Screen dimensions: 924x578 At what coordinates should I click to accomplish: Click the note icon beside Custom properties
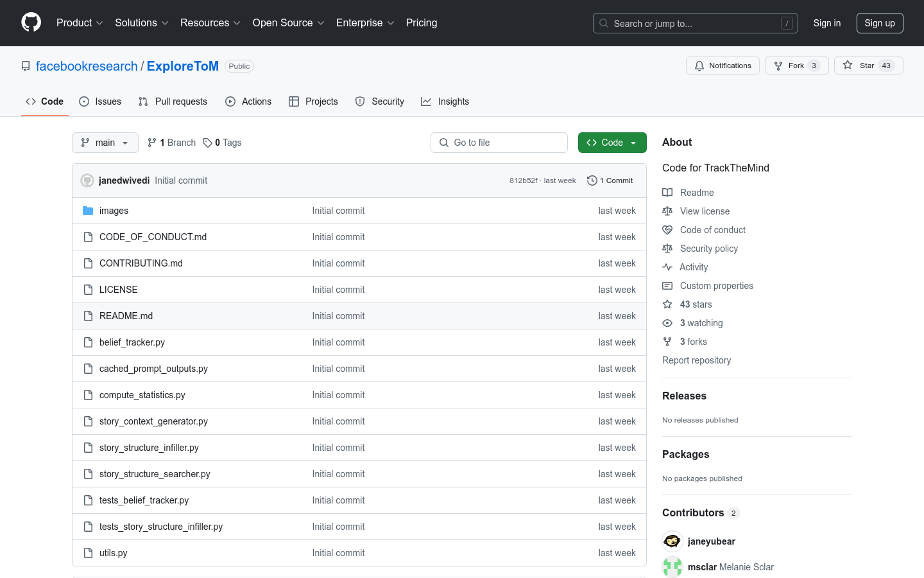[x=667, y=286]
